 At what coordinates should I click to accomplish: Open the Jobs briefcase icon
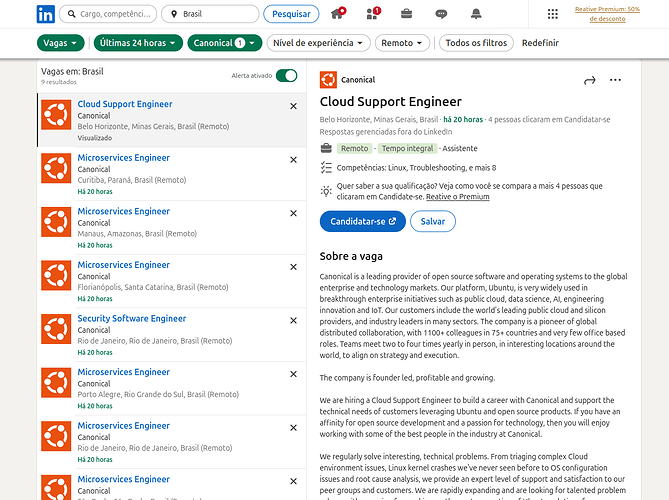(407, 14)
